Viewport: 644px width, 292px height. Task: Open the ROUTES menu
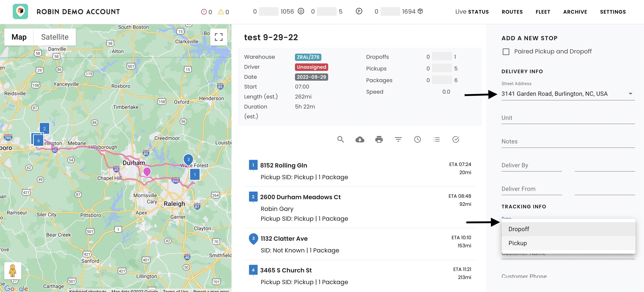coord(512,12)
